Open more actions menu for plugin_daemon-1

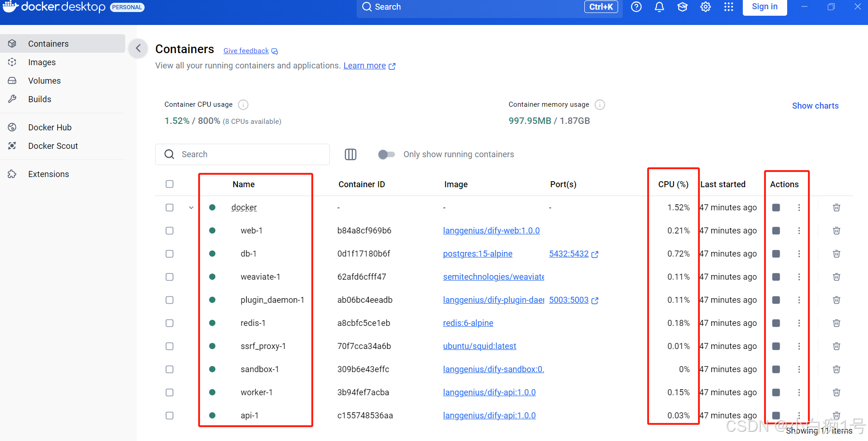(799, 300)
